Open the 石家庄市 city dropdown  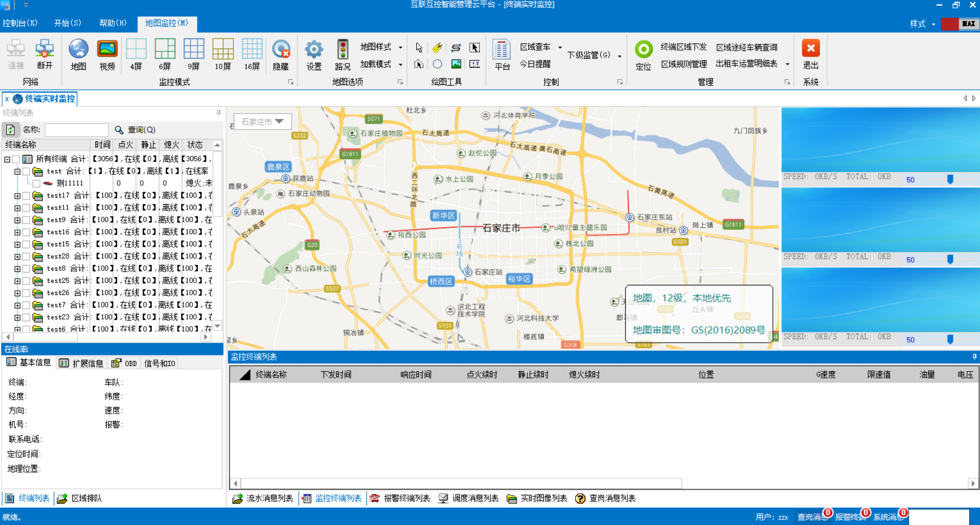(x=262, y=122)
